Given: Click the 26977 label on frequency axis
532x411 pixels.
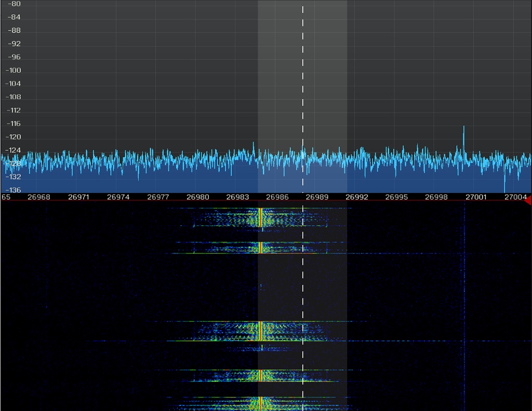Looking at the screenshot, I should [158, 197].
